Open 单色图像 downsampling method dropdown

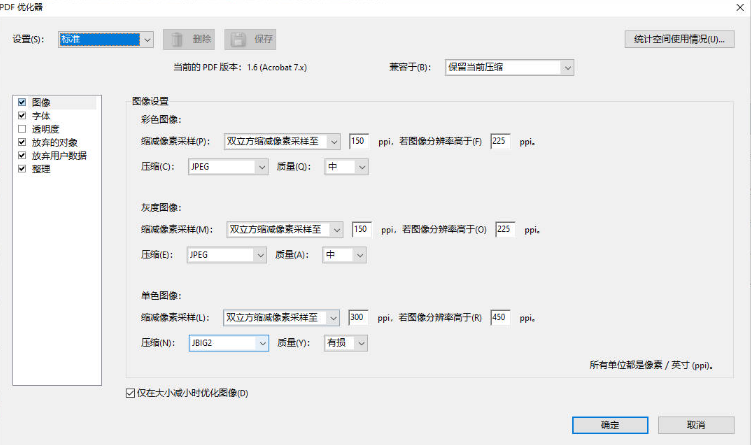pyautogui.click(x=281, y=318)
